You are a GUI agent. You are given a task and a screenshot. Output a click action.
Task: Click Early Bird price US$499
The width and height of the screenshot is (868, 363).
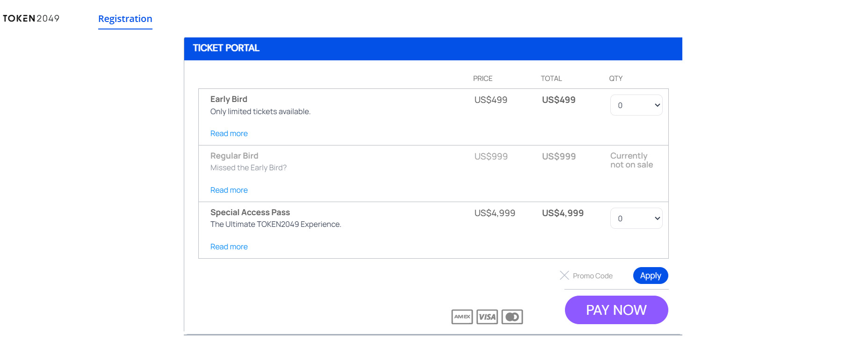pyautogui.click(x=491, y=100)
